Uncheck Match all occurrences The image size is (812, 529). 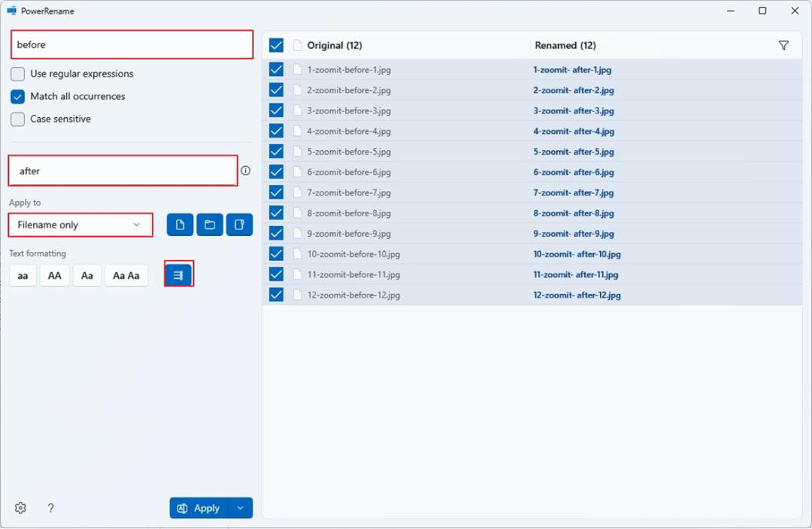(17, 97)
